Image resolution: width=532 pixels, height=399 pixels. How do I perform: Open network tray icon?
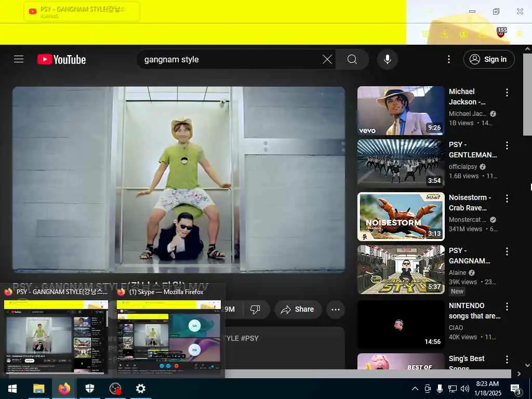coord(453,389)
